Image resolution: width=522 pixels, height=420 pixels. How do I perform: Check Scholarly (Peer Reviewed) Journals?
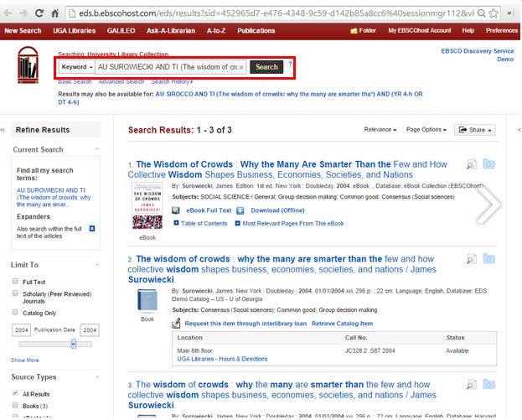pos(15,293)
